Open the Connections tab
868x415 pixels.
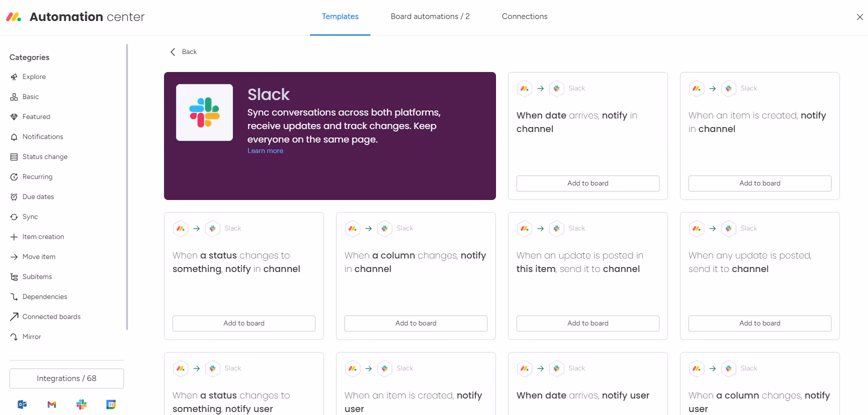point(524,16)
